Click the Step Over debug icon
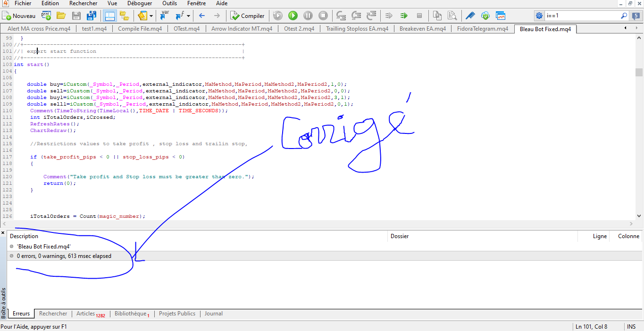Viewport: 644px width, 331px height. click(356, 16)
